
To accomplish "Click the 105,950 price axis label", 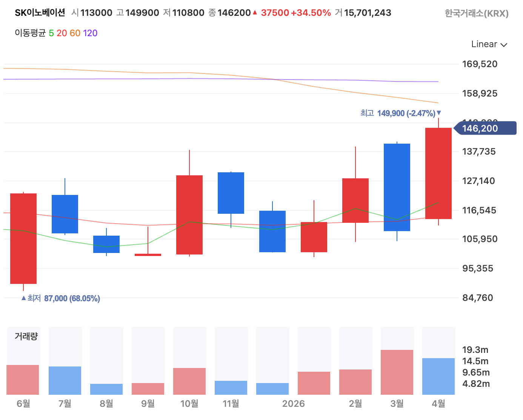I will 480,239.
